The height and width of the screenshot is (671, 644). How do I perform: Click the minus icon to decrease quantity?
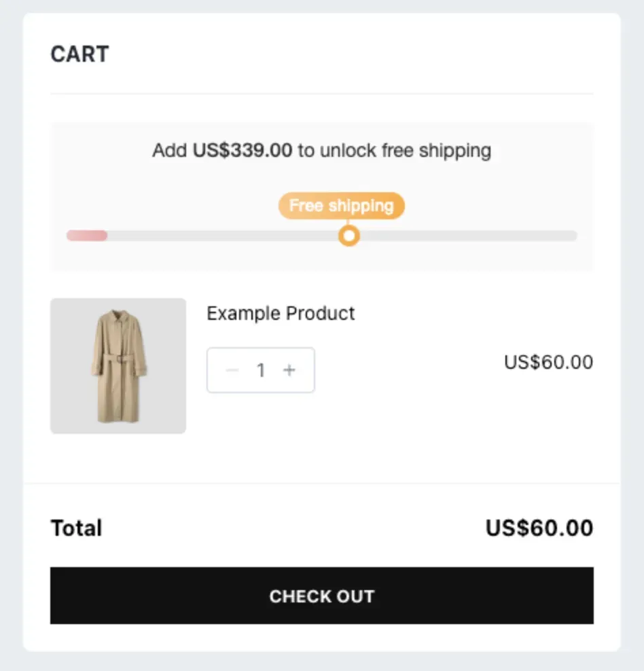pos(232,370)
